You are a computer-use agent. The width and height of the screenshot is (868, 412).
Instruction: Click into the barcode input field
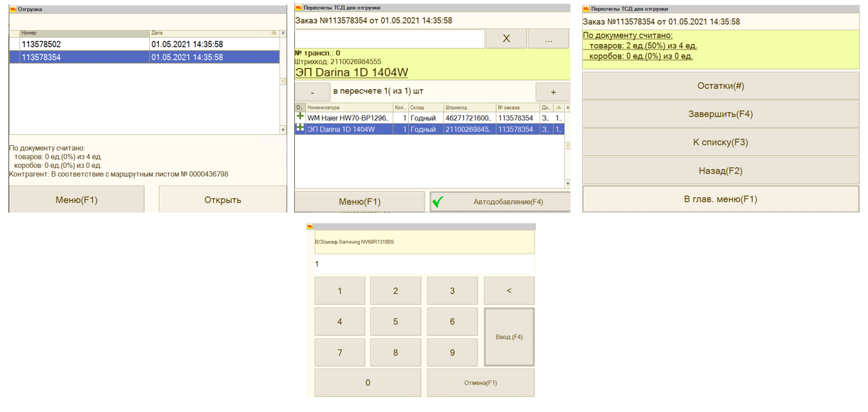(390, 39)
